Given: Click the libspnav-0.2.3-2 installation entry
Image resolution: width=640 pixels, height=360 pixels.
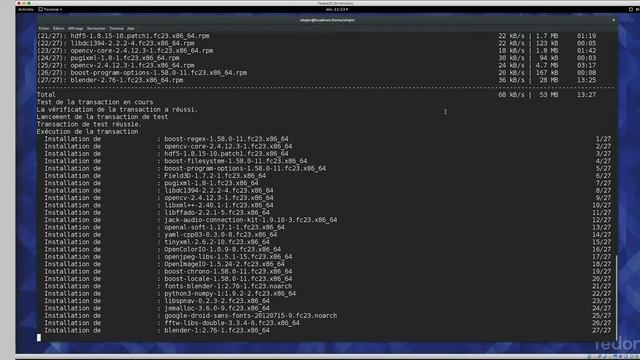Looking at the screenshot, I should (217, 300).
